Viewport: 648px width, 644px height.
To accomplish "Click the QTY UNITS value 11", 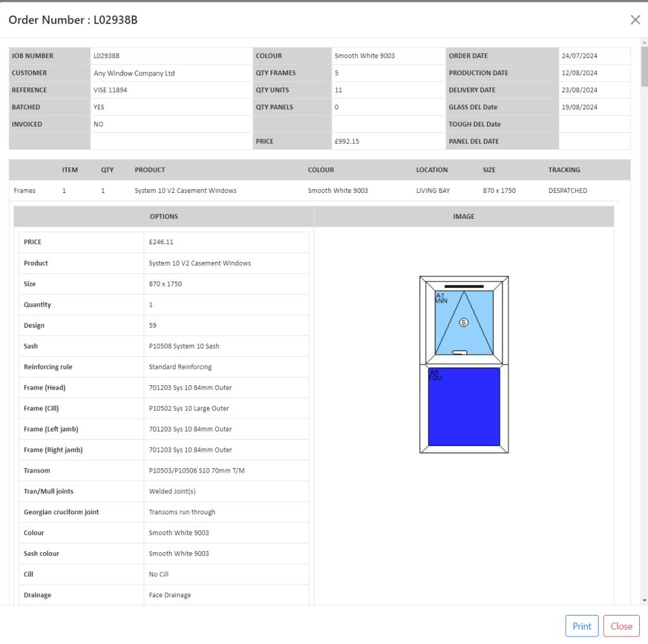I will (x=338, y=90).
